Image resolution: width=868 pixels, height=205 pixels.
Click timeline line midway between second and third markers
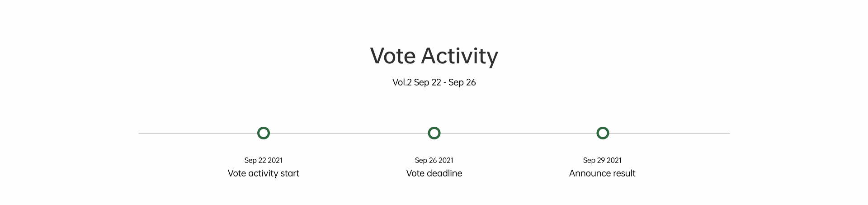(x=518, y=133)
